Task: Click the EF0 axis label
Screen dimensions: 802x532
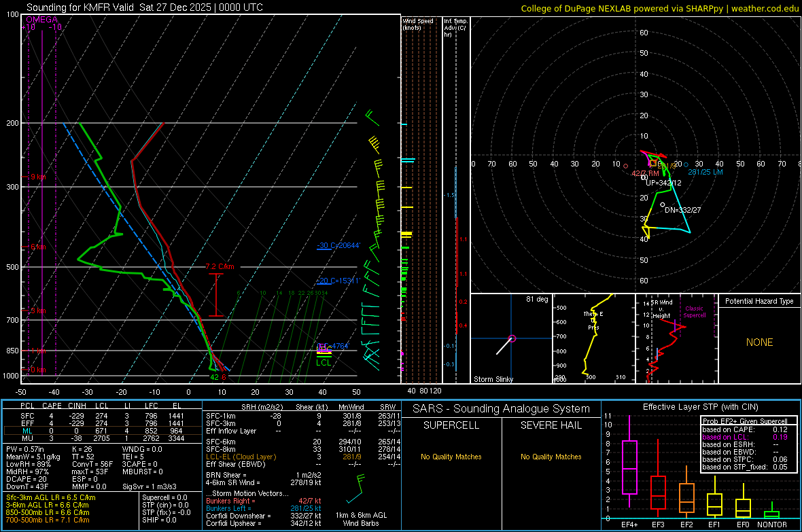Action: coord(743,525)
